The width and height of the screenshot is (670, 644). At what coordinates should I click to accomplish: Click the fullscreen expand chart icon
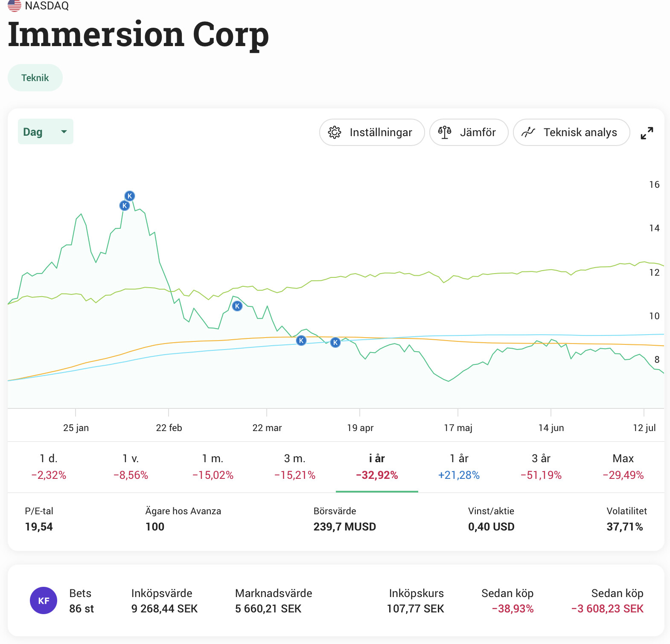point(647,133)
